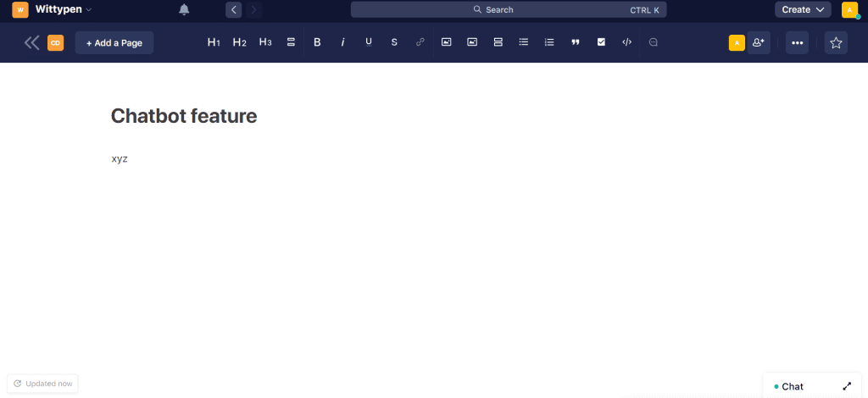Open the Updated now history indicator
This screenshot has width=868, height=398.
[x=42, y=384]
